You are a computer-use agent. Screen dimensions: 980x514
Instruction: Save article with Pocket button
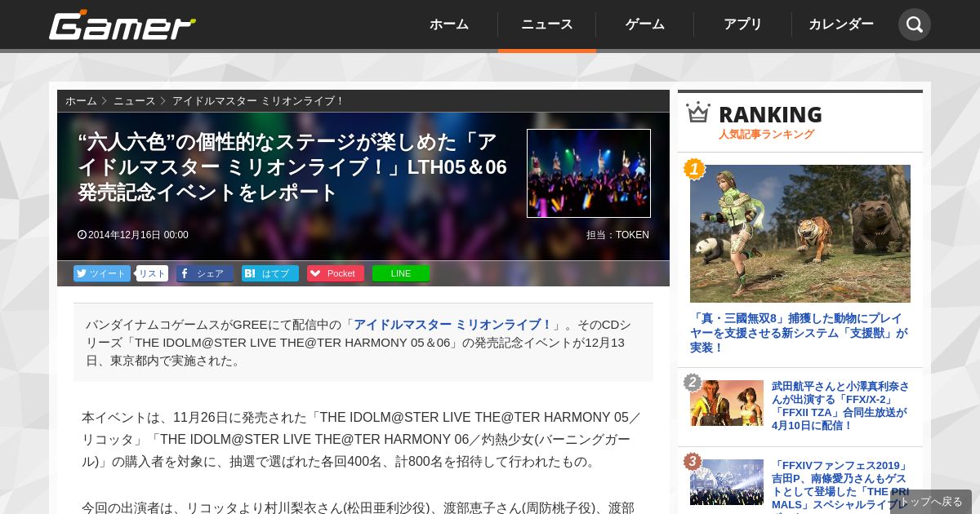point(336,273)
